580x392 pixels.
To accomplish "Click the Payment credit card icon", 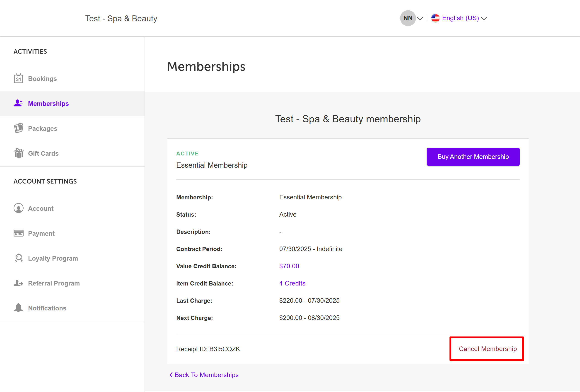I will point(19,233).
